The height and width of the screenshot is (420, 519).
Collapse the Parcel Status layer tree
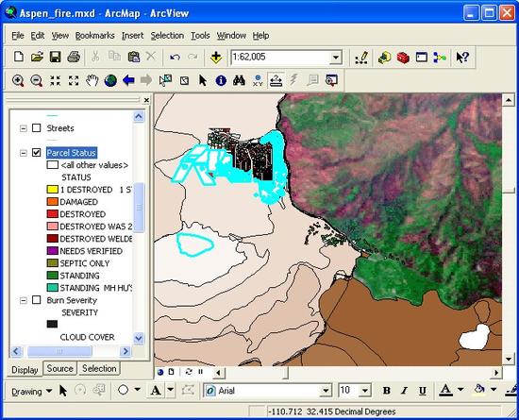click(x=24, y=153)
